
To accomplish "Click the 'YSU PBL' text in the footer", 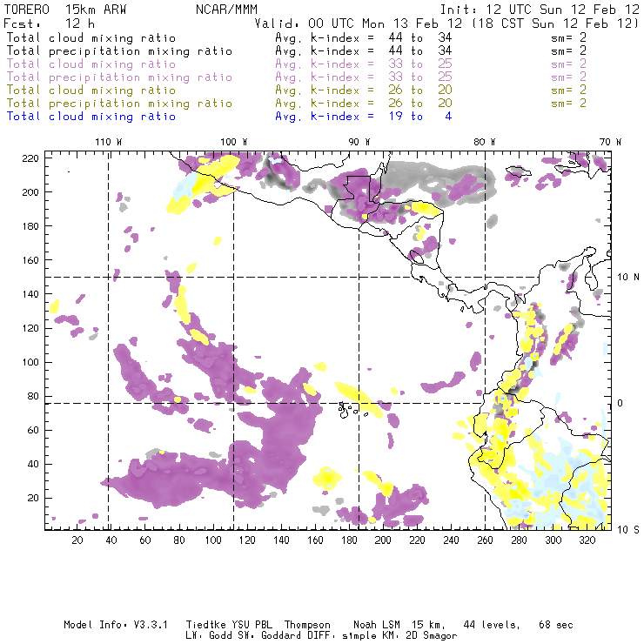I will point(252,625).
